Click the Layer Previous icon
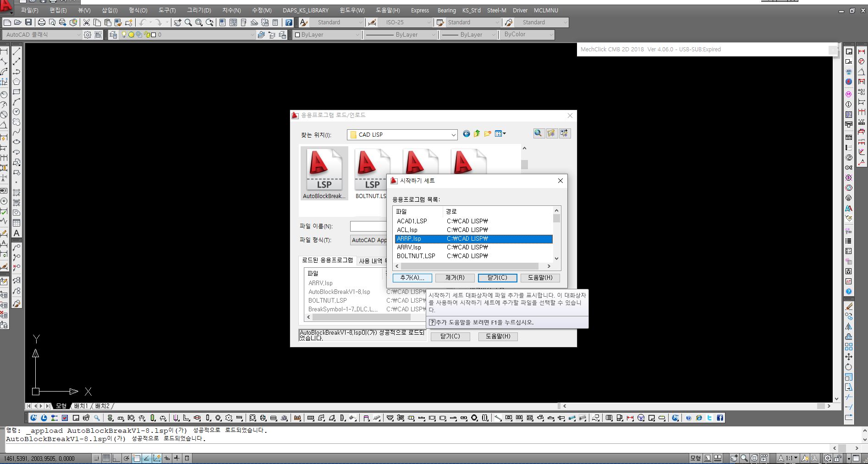The height and width of the screenshot is (464, 868). 272,35
